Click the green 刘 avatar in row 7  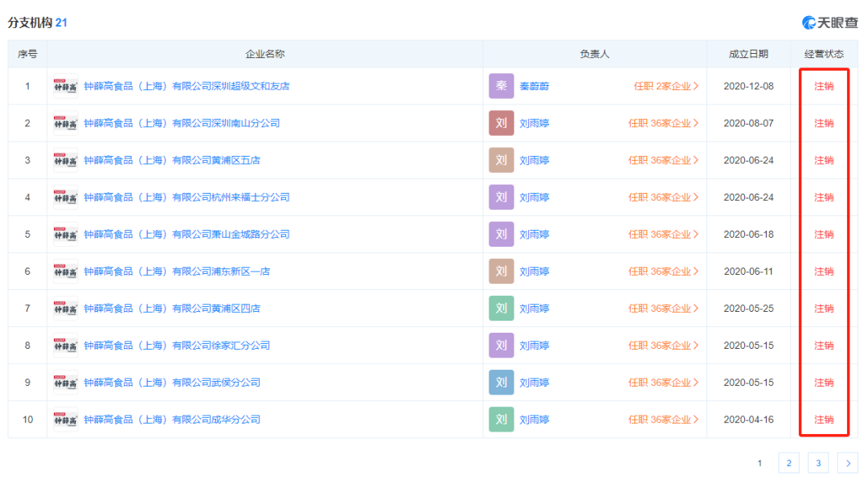pyautogui.click(x=501, y=308)
